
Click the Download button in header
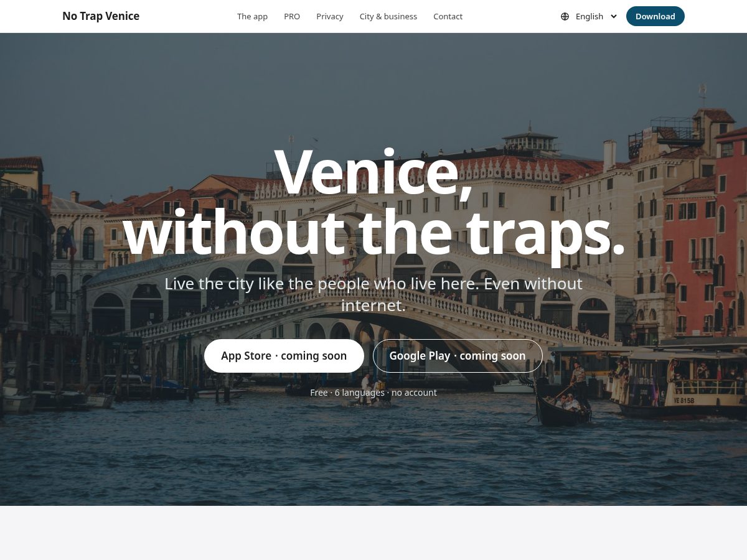pos(655,16)
